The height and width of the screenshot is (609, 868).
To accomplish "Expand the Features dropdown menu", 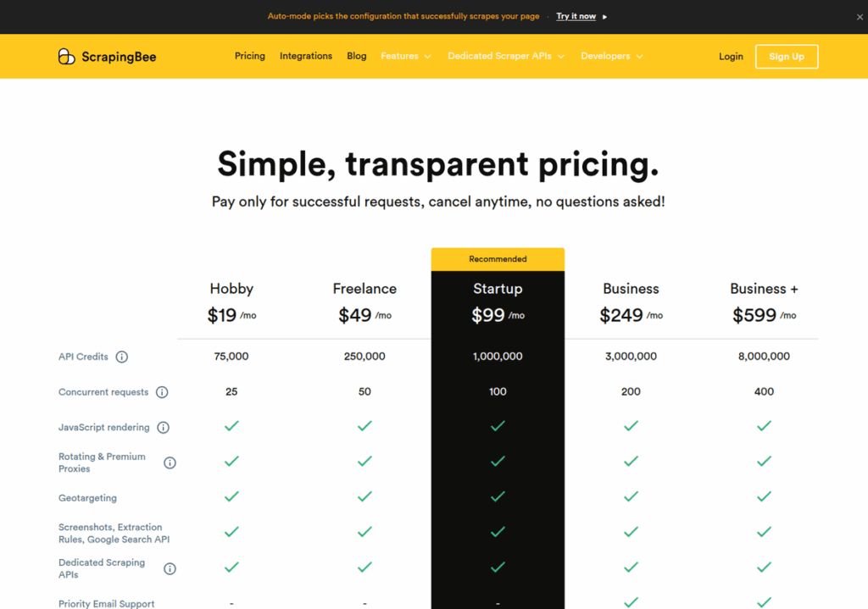I will point(406,57).
